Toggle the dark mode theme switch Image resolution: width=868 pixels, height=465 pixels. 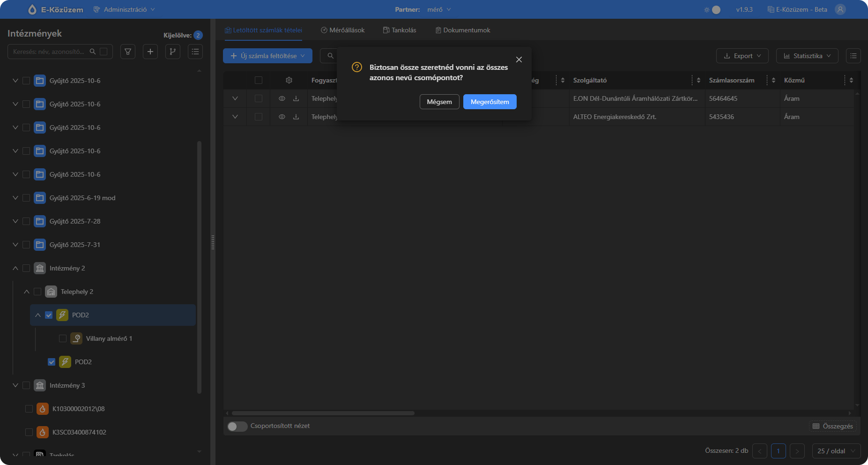pyautogui.click(x=712, y=9)
